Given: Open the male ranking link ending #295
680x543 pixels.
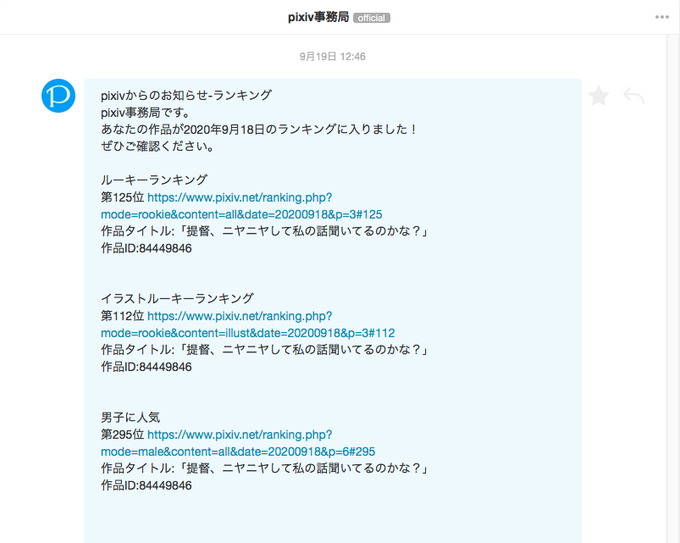Looking at the screenshot, I should (x=238, y=443).
